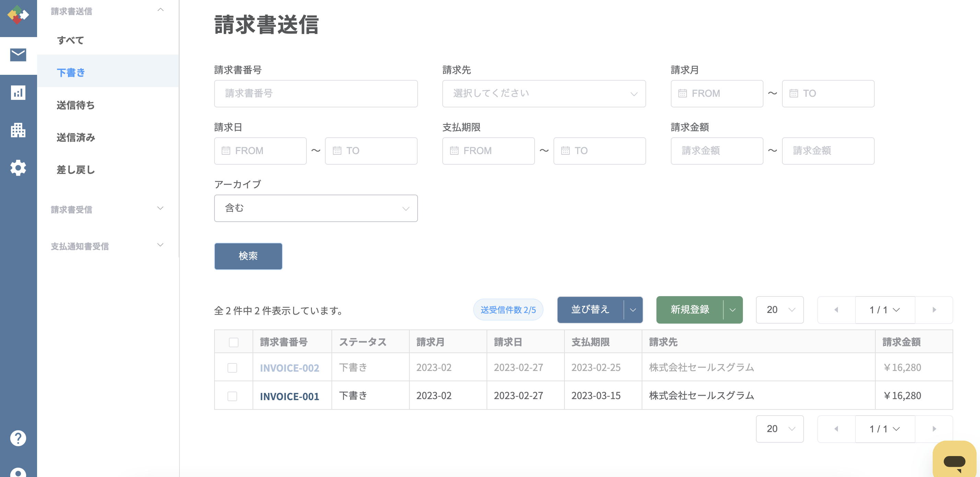Viewport: 980px width, 477px height.
Task: Click the green 新規登録 button
Action: tap(690, 310)
